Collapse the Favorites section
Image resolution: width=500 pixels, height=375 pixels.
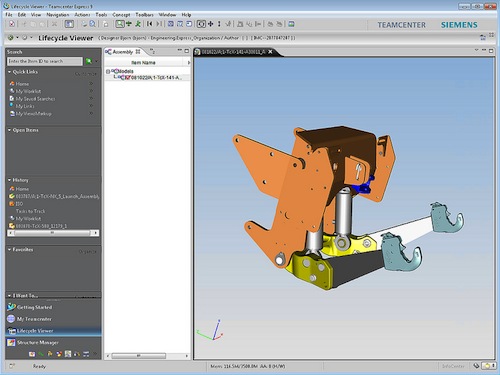point(9,249)
